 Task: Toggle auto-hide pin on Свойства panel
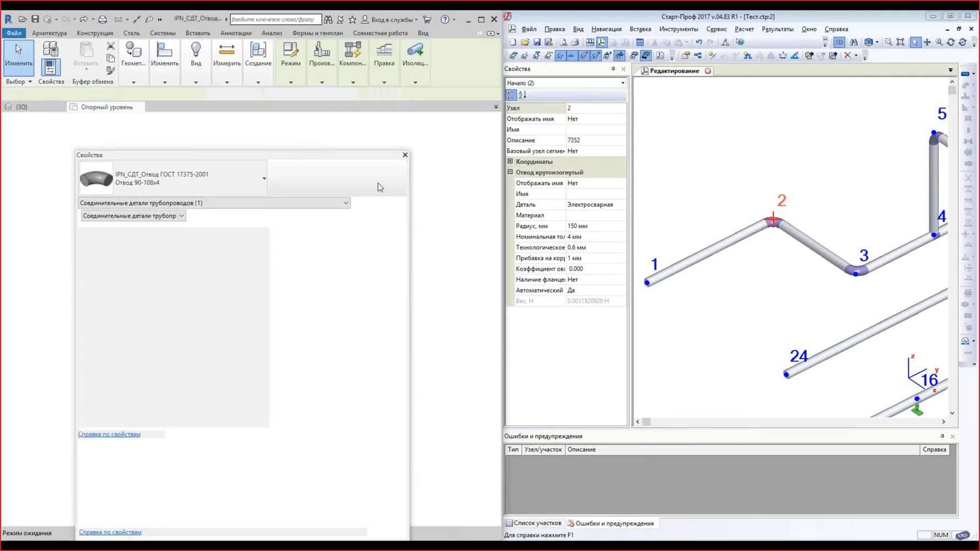pyautogui.click(x=612, y=69)
